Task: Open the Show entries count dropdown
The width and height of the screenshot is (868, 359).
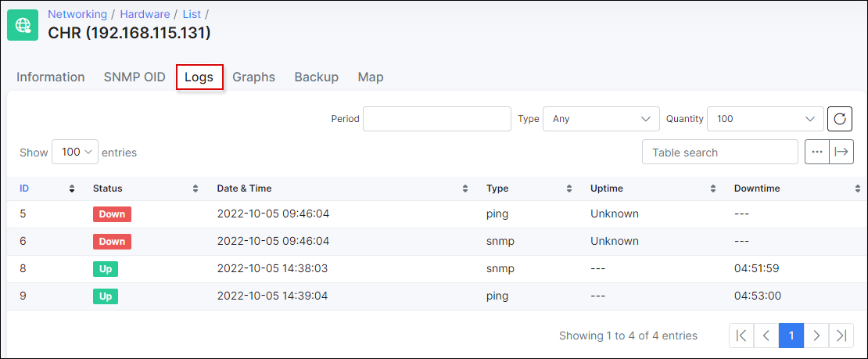Action: pos(75,152)
